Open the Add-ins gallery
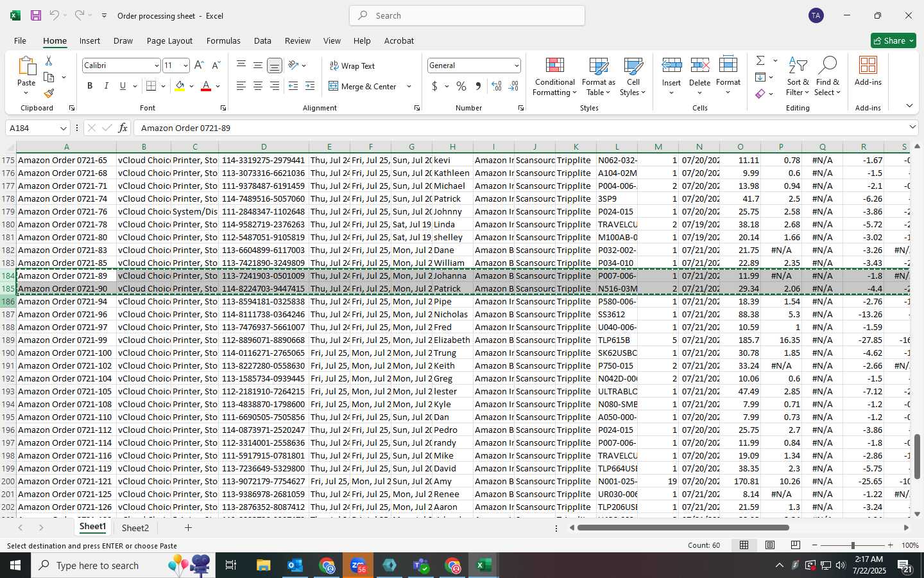924x578 pixels. point(868,71)
